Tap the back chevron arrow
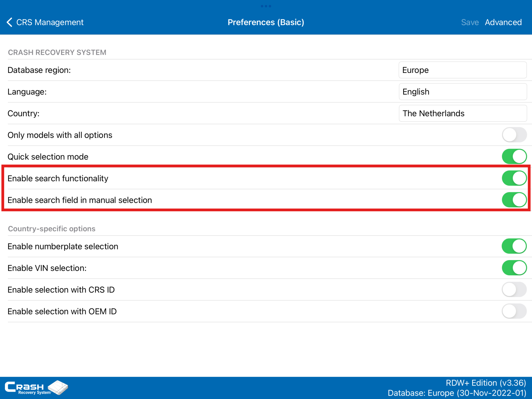Viewport: 532px width, 399px height. coord(9,22)
